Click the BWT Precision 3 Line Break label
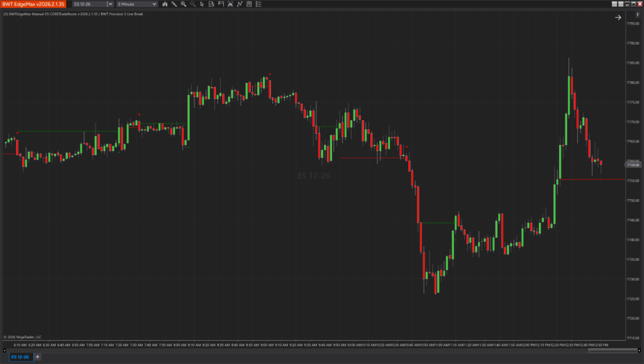 (122, 14)
